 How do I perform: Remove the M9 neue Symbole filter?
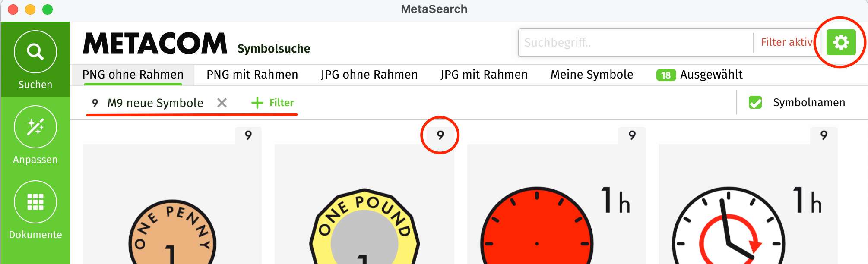222,103
